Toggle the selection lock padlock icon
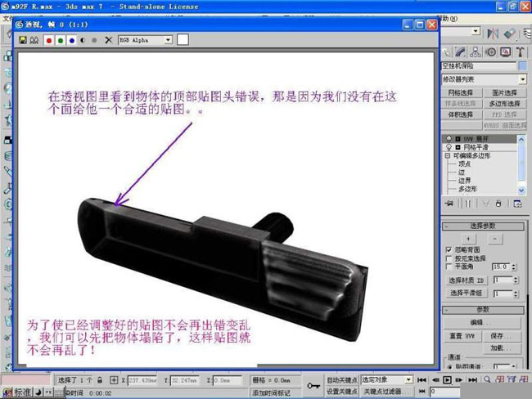This screenshot has height=399, width=532. [100, 380]
